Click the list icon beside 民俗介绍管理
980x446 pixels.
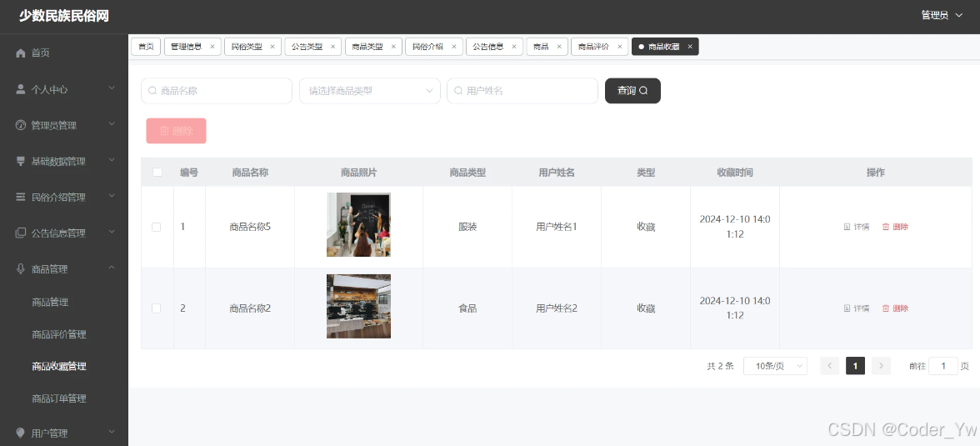[x=21, y=197]
